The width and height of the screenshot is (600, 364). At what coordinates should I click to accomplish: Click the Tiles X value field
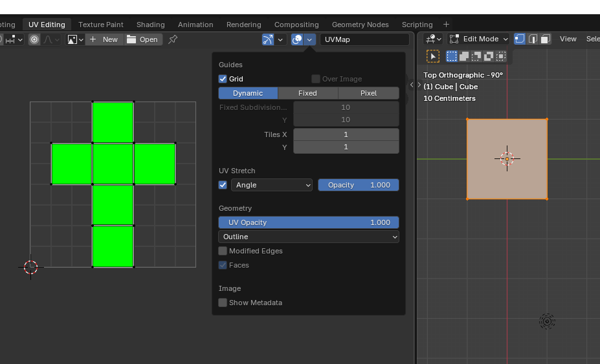[x=346, y=134]
